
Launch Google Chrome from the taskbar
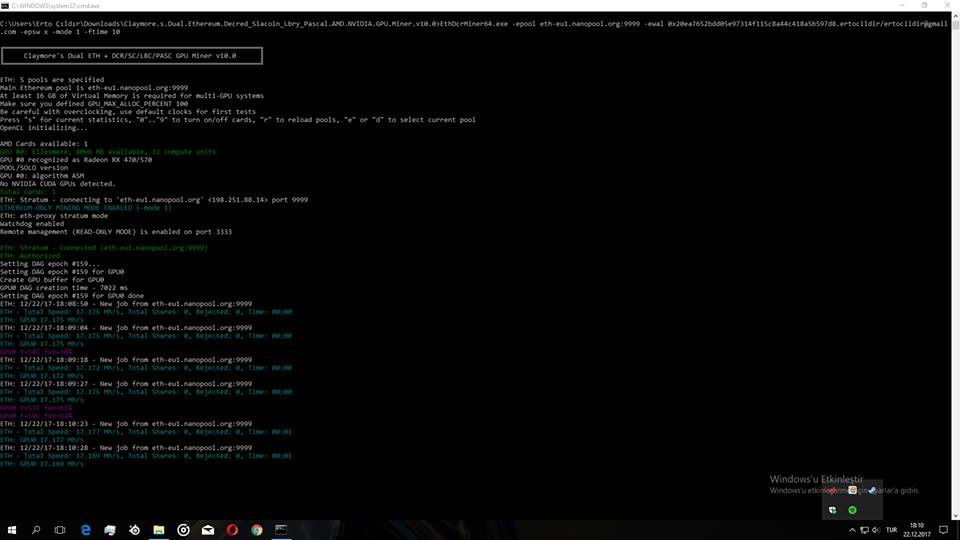coord(257,530)
